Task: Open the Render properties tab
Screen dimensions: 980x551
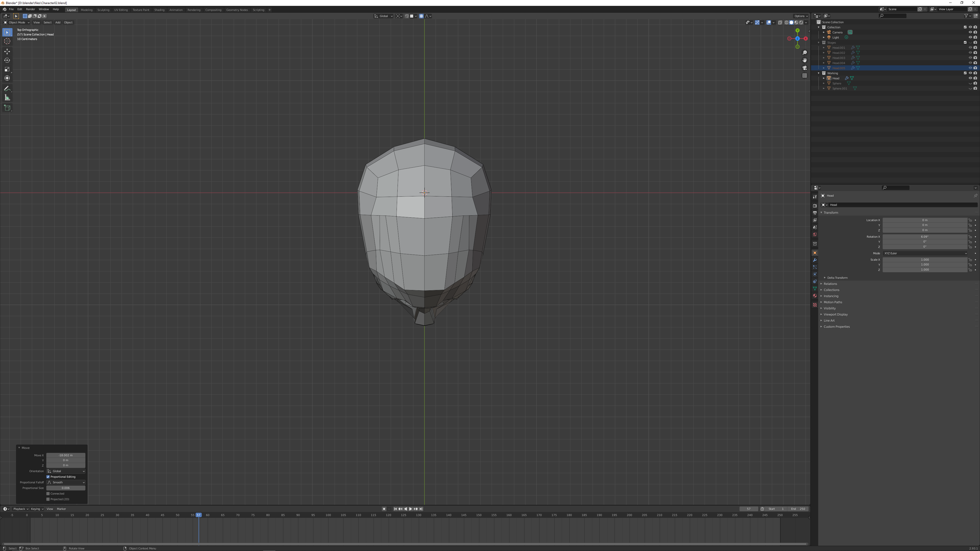Action: coord(815,206)
